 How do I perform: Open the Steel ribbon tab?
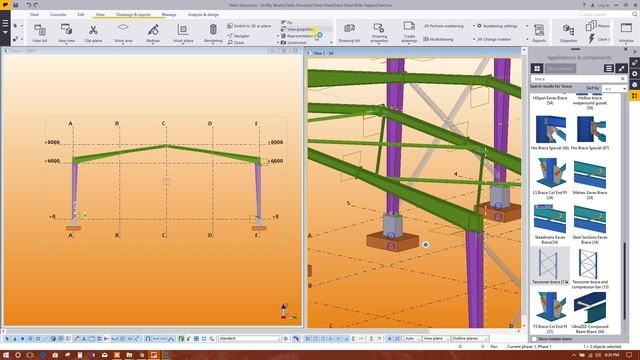click(34, 14)
